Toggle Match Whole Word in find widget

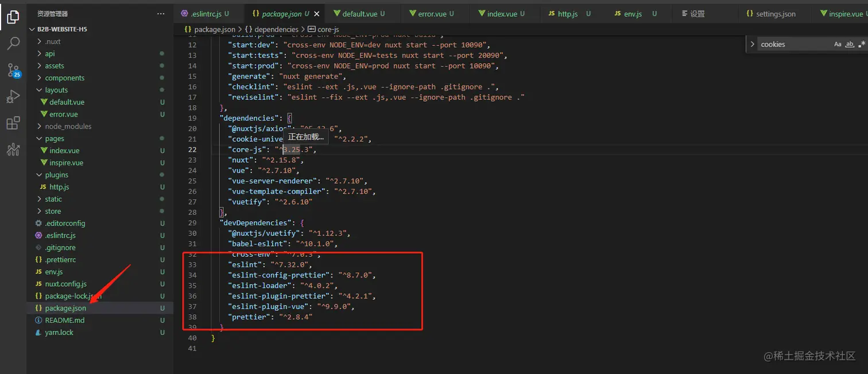click(850, 44)
